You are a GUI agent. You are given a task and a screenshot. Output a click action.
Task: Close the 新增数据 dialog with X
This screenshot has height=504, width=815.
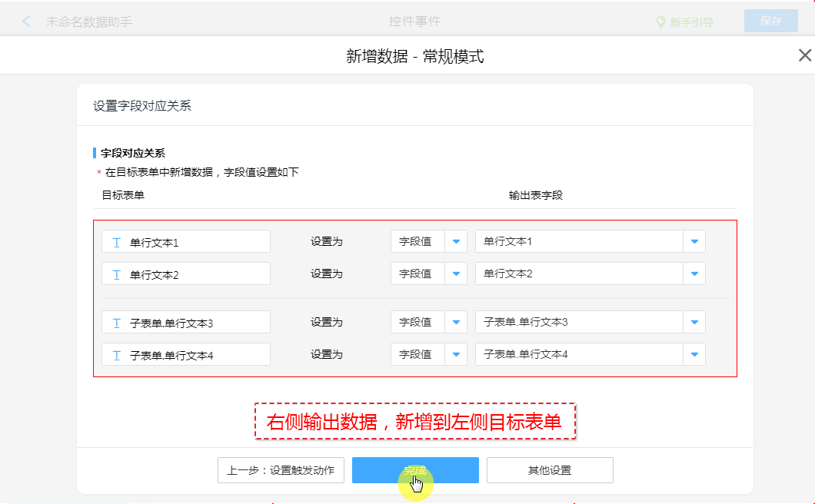pos(804,55)
